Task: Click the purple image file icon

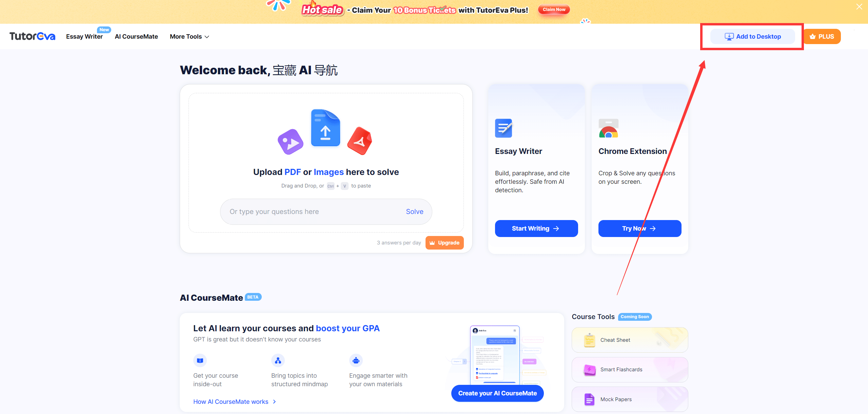Action: click(291, 142)
